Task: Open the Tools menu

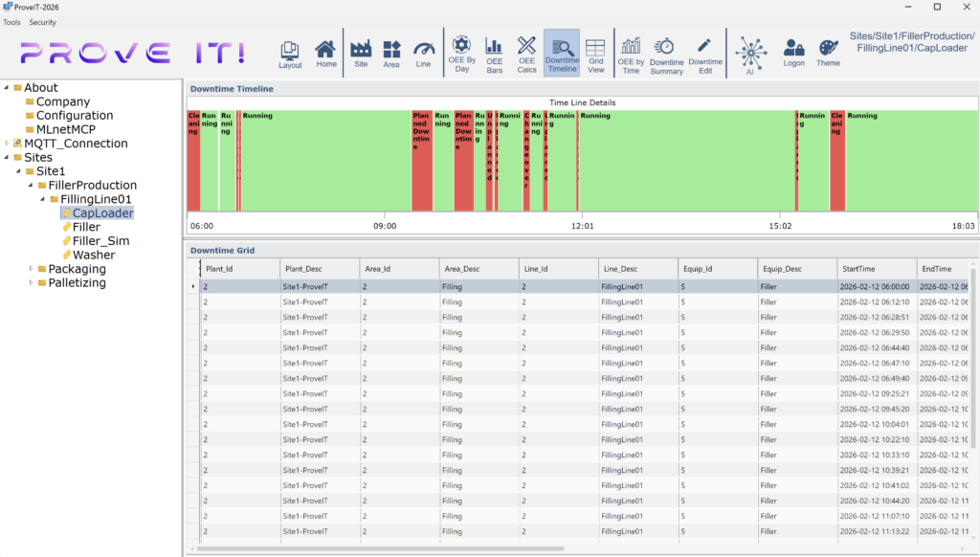Action: (11, 22)
